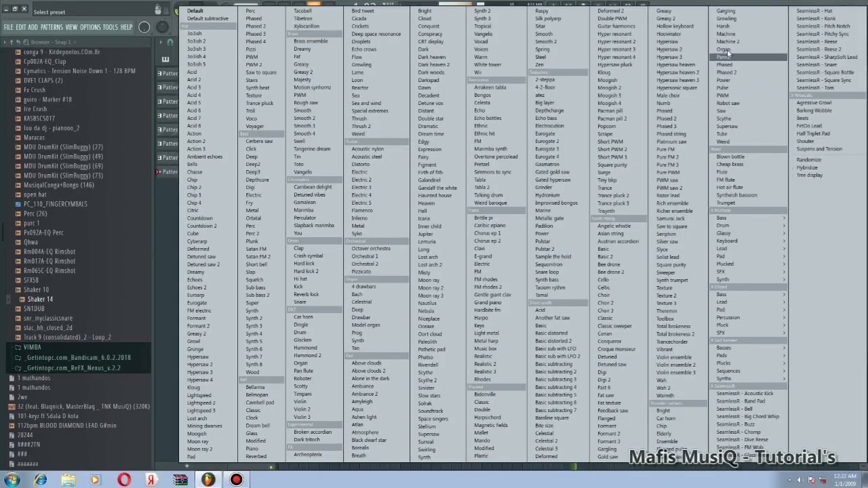Image resolution: width=868 pixels, height=488 pixels.
Task: Select MusiqalConga+Bongo (146) in browser
Action: click(59, 185)
